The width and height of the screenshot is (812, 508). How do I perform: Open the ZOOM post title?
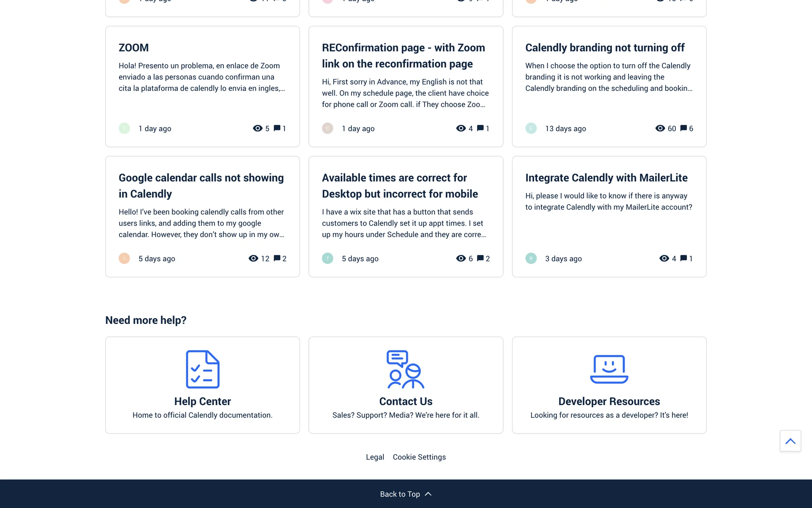click(134, 48)
